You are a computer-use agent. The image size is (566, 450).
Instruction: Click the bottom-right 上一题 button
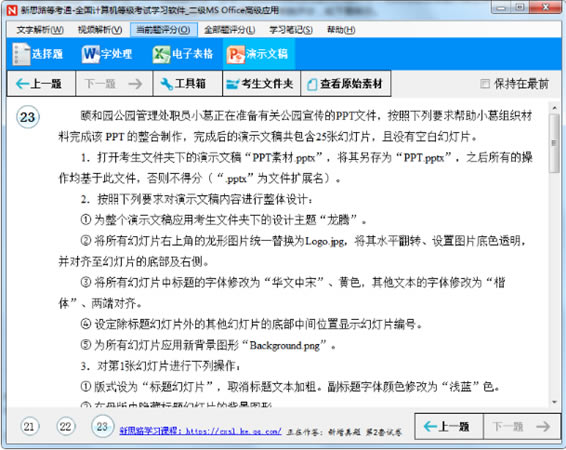tap(449, 427)
